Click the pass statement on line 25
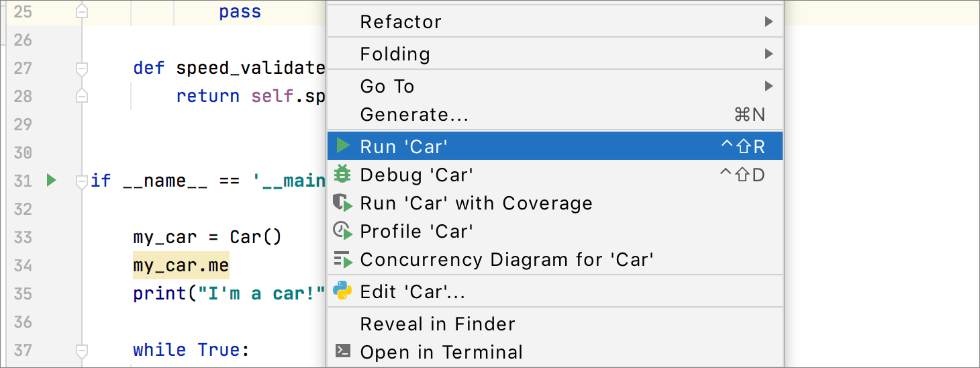The width and height of the screenshot is (980, 368). 240,12
